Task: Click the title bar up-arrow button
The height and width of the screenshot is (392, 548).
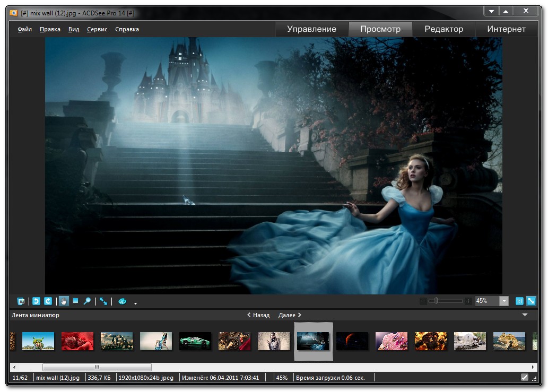Action: [x=506, y=11]
